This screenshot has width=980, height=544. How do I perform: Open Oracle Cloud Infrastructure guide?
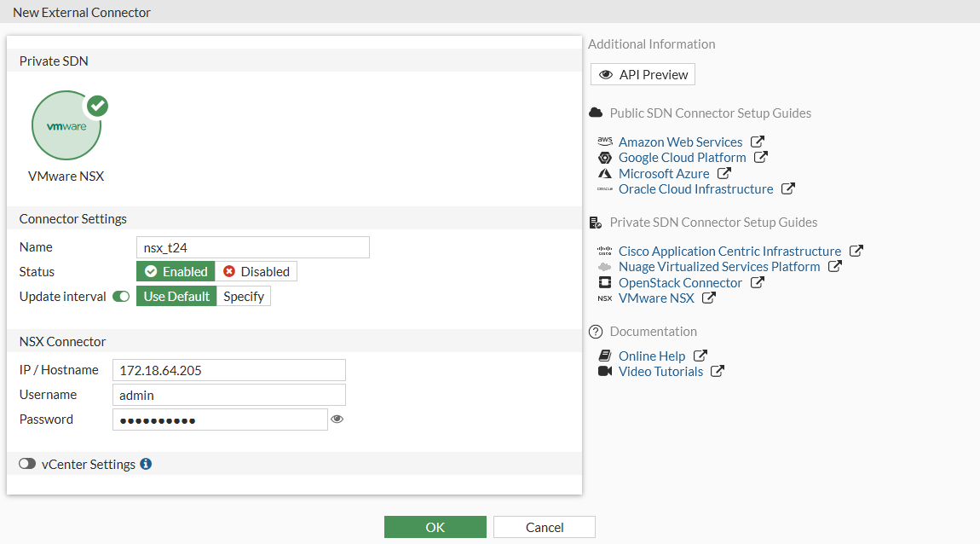pyautogui.click(x=695, y=188)
